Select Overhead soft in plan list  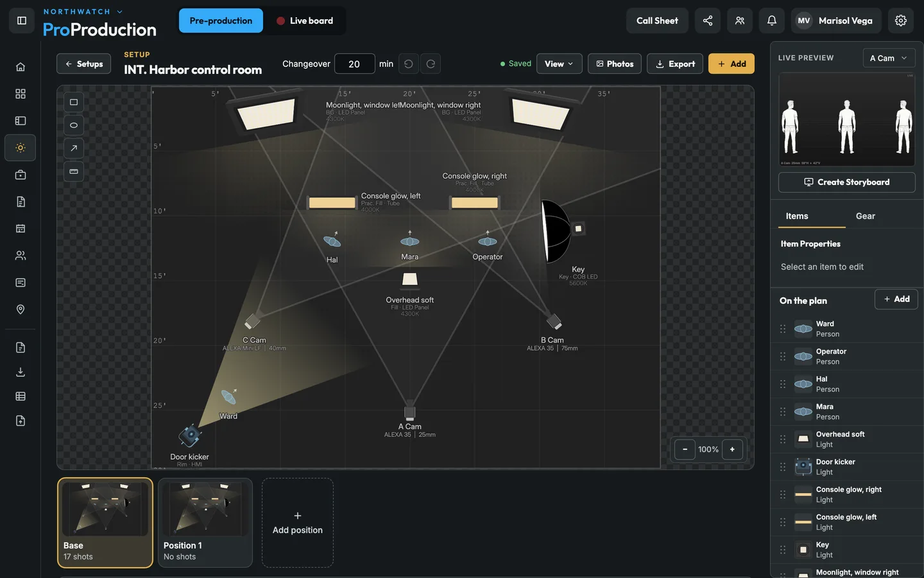847,439
